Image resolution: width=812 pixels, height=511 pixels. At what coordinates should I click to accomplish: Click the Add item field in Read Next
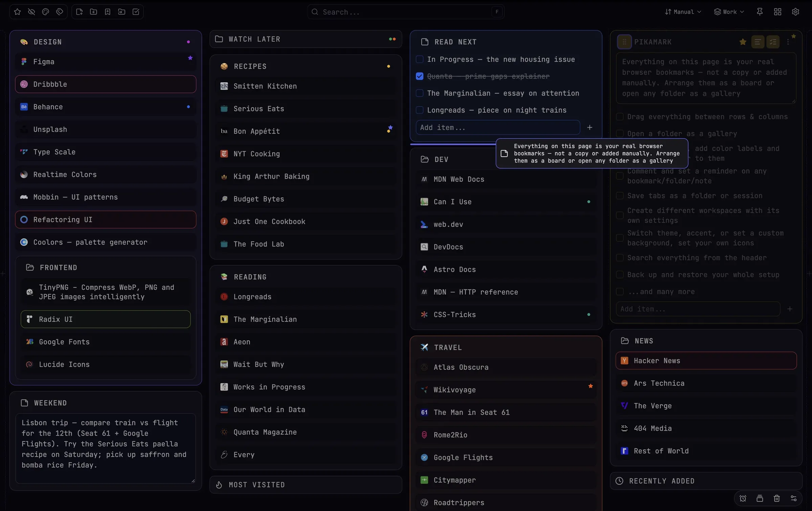(x=498, y=128)
